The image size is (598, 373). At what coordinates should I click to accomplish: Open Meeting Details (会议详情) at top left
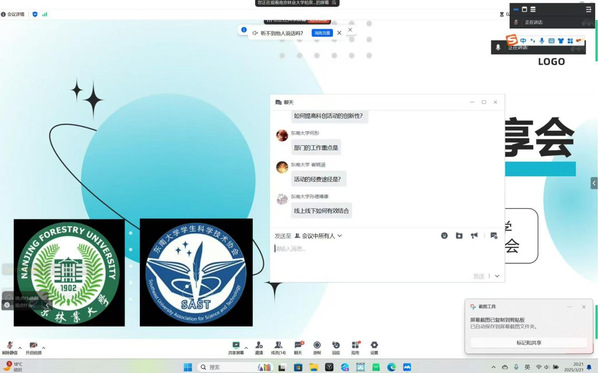click(x=13, y=14)
